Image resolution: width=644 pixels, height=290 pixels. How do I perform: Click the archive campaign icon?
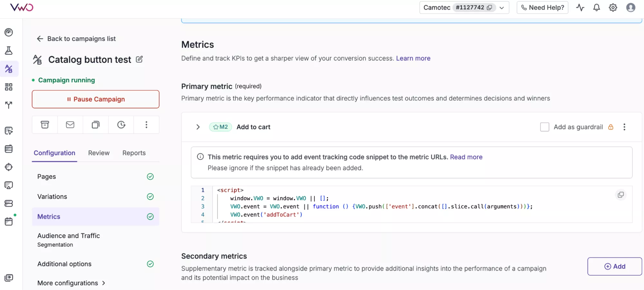point(45,125)
